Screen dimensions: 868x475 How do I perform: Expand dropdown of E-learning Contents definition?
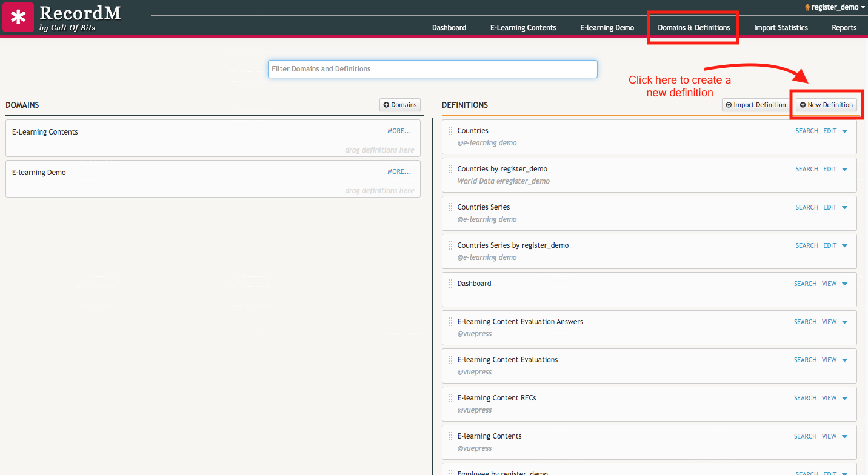point(845,437)
